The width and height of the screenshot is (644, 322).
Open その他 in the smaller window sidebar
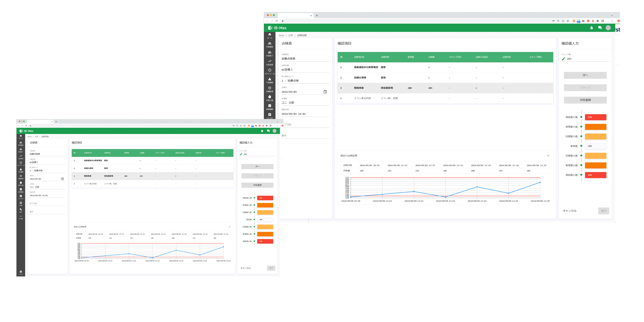click(x=21, y=217)
